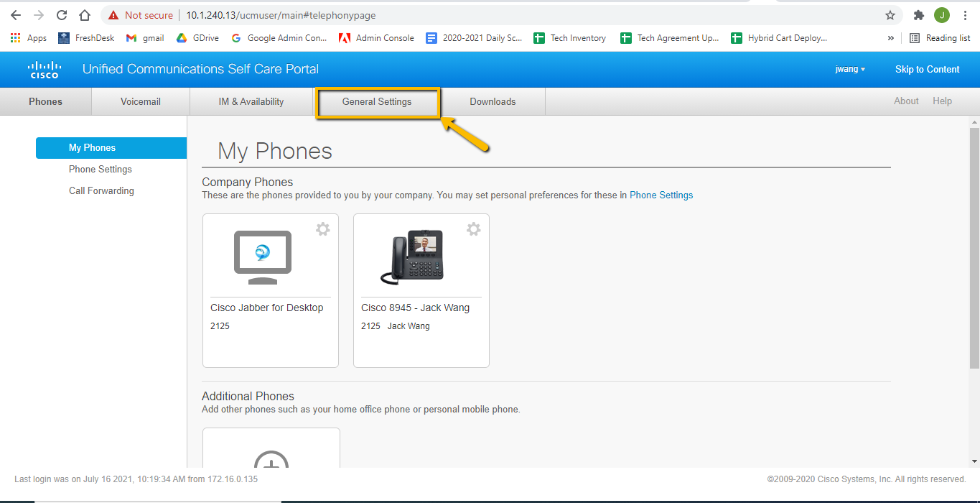Go back in browser history
Viewport: 980px width, 503px height.
tap(16, 15)
